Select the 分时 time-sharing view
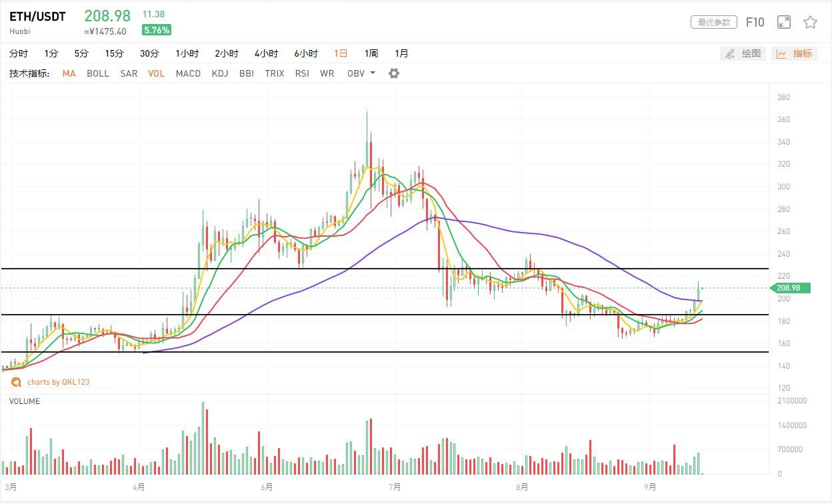The image size is (832, 504). (19, 53)
